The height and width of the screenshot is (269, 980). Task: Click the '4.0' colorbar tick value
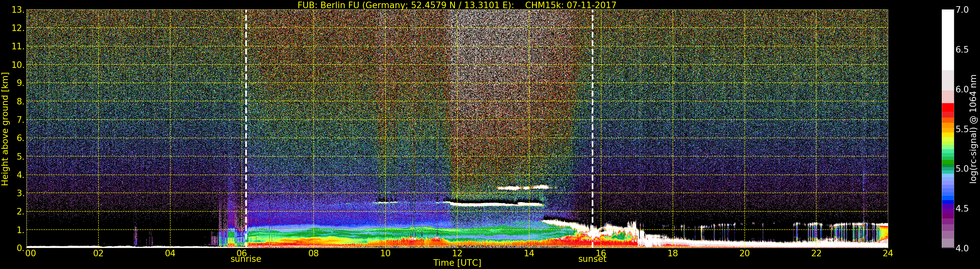pyautogui.click(x=962, y=248)
